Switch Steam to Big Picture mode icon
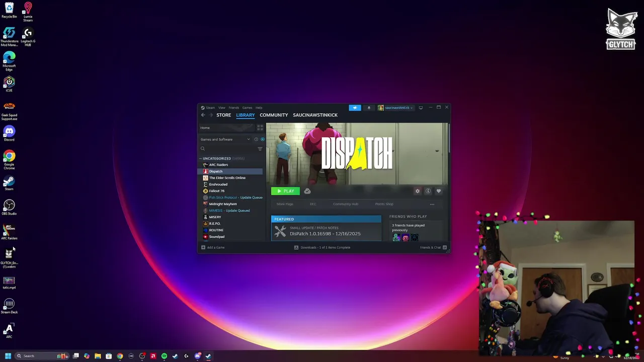 click(x=421, y=108)
